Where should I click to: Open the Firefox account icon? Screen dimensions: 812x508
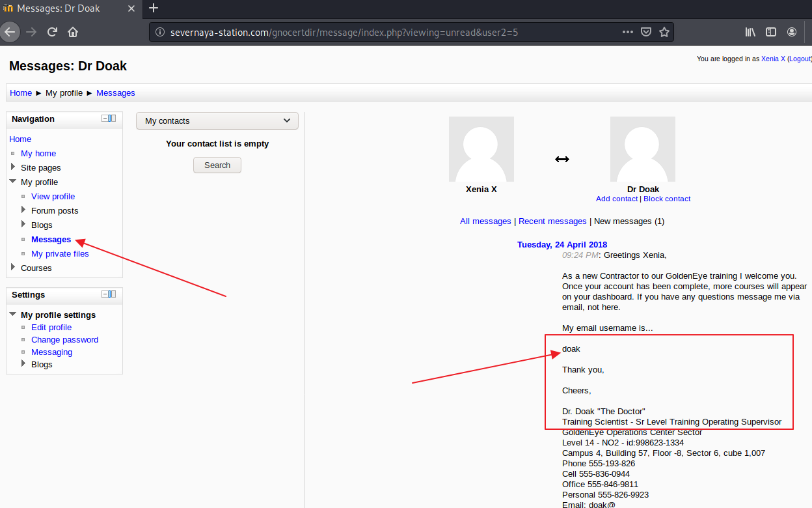792,31
